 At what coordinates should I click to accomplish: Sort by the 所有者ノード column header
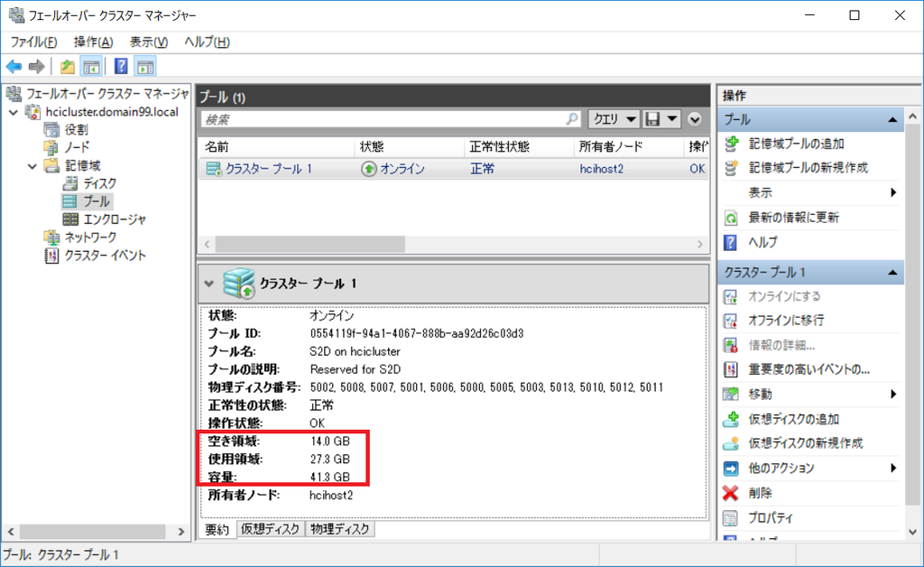[629, 147]
